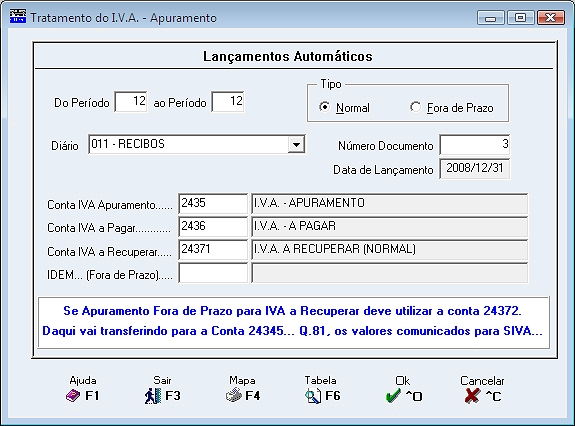Click the Conta IVA a Pagar field 2436

coord(213,227)
